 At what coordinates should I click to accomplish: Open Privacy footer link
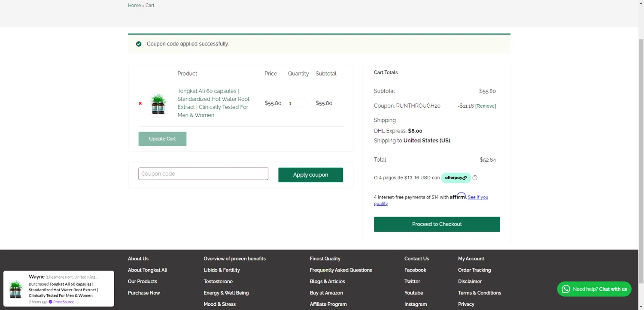click(x=466, y=304)
